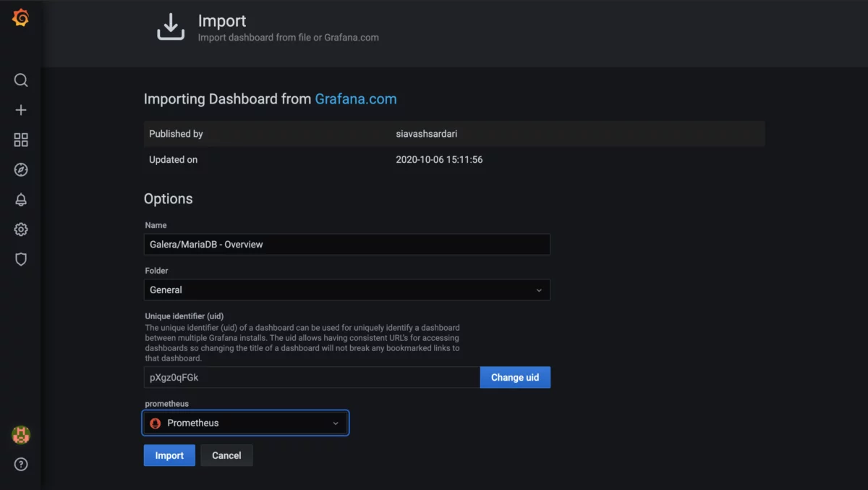
Task: Click the Change uid button
Action: [515, 377]
